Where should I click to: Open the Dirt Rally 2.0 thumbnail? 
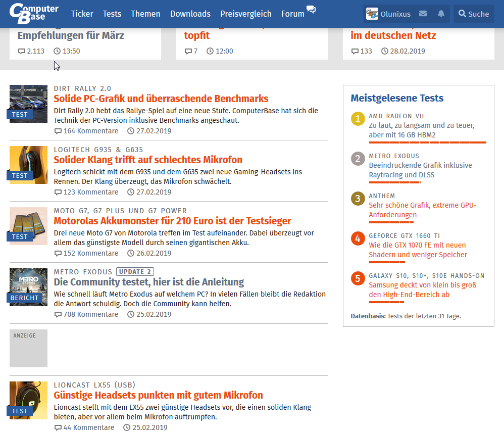[x=29, y=104]
